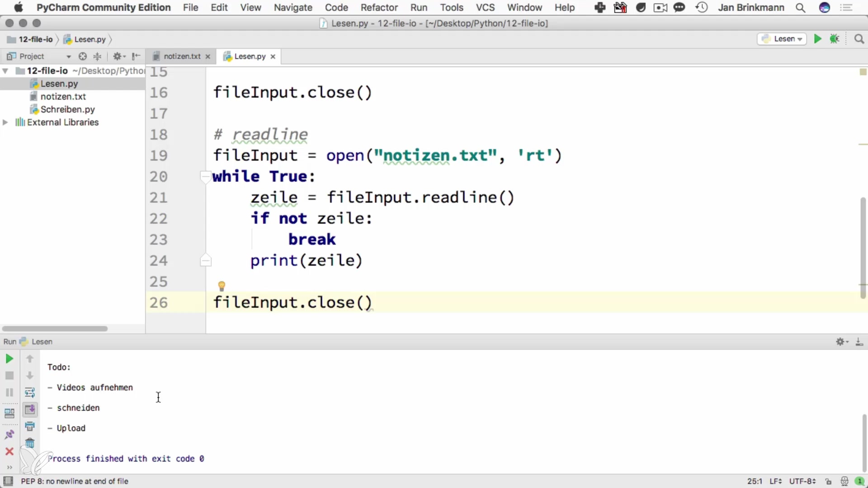The width and height of the screenshot is (868, 488).
Task: Switch to the notizen.txt tab
Action: click(x=182, y=56)
